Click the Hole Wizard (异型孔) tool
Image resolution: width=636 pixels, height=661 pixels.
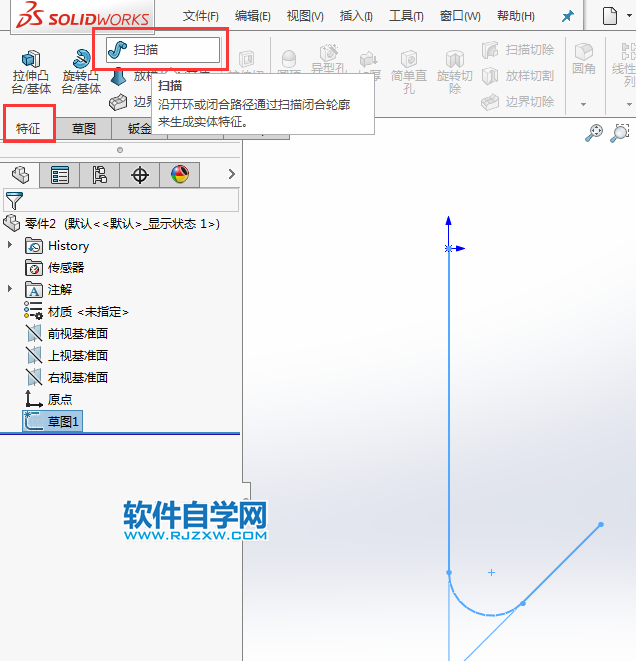(329, 58)
